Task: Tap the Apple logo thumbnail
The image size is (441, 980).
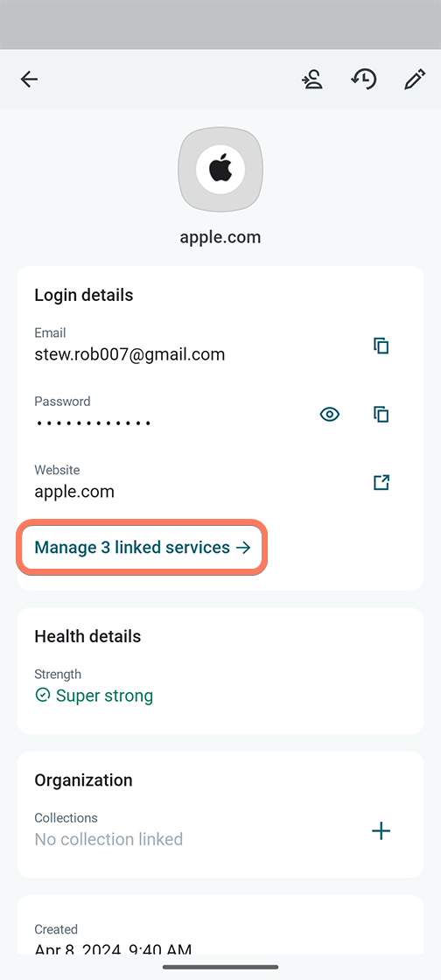Action: tap(220, 170)
